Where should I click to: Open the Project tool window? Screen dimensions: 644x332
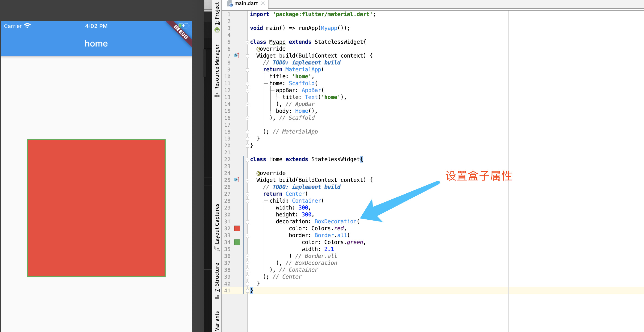click(x=217, y=14)
